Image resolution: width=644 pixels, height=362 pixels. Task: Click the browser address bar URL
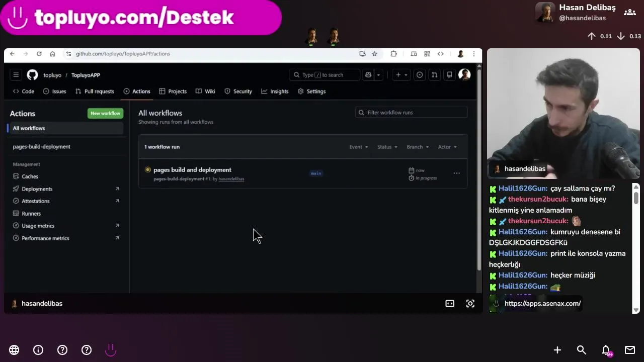tap(123, 54)
